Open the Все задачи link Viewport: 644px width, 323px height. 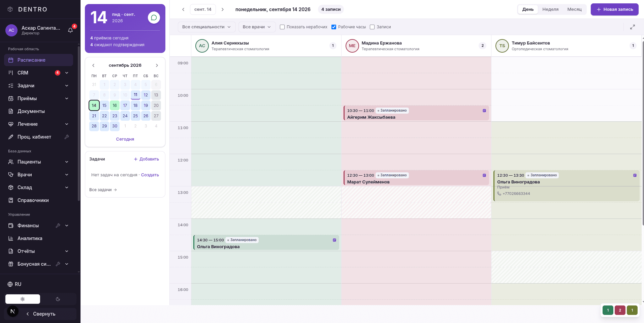(x=103, y=190)
